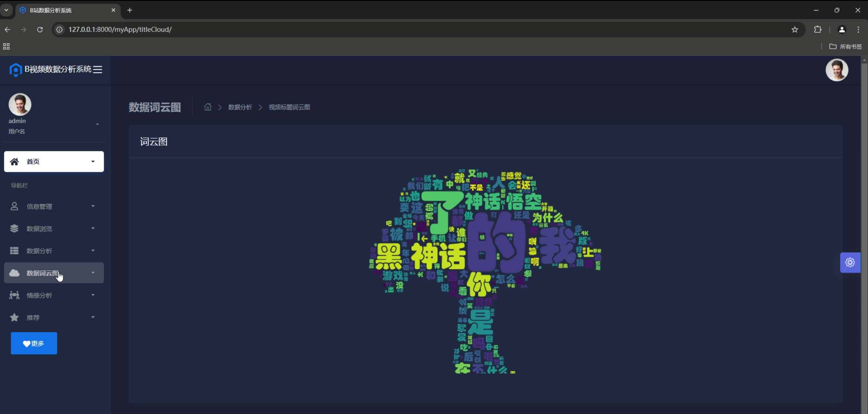Click the layers icon for 数据浏览
The width and height of the screenshot is (868, 414).
click(x=14, y=229)
